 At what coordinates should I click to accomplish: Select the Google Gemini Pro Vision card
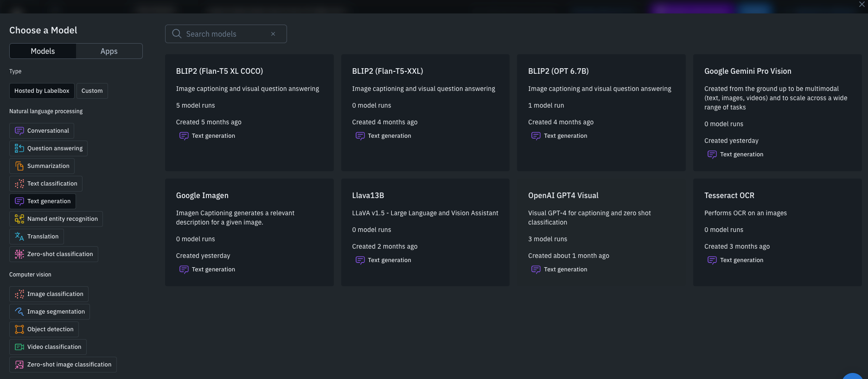click(x=777, y=112)
